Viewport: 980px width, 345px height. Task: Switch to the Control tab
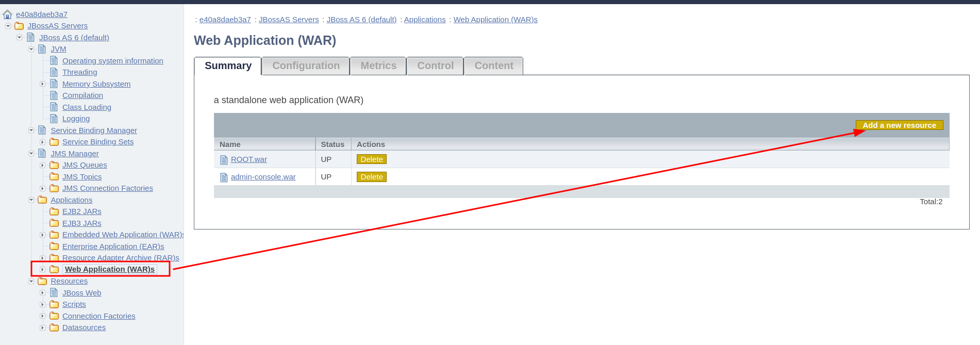435,66
